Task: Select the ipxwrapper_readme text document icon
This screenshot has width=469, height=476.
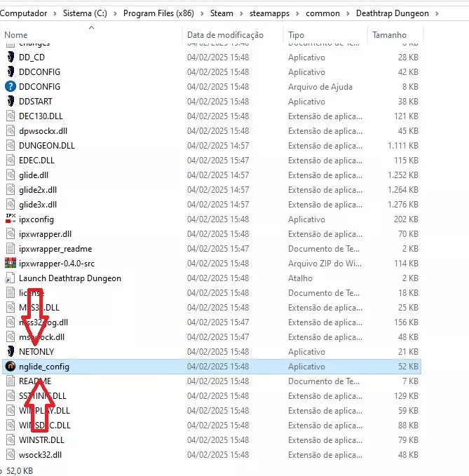Action: (x=11, y=249)
